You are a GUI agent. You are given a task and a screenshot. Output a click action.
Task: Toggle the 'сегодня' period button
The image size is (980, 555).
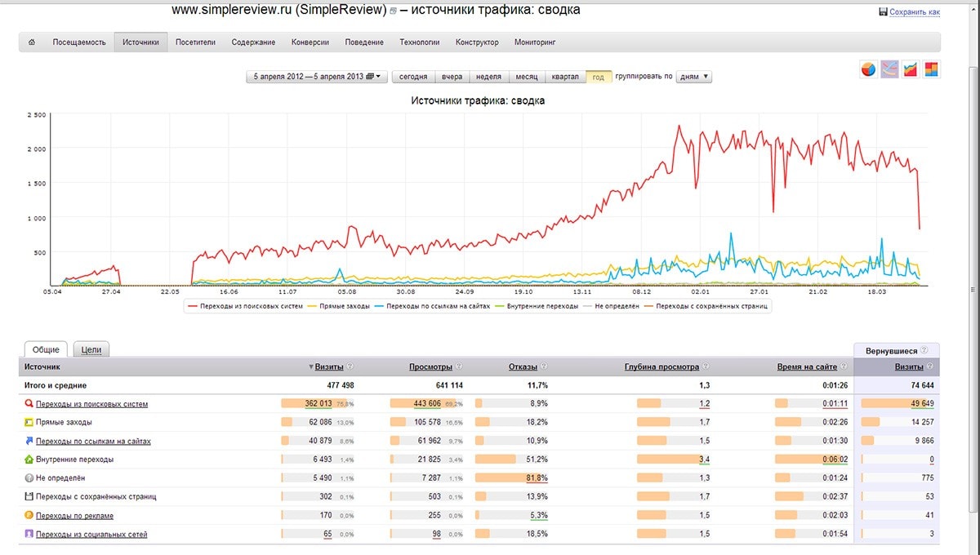[x=413, y=77]
